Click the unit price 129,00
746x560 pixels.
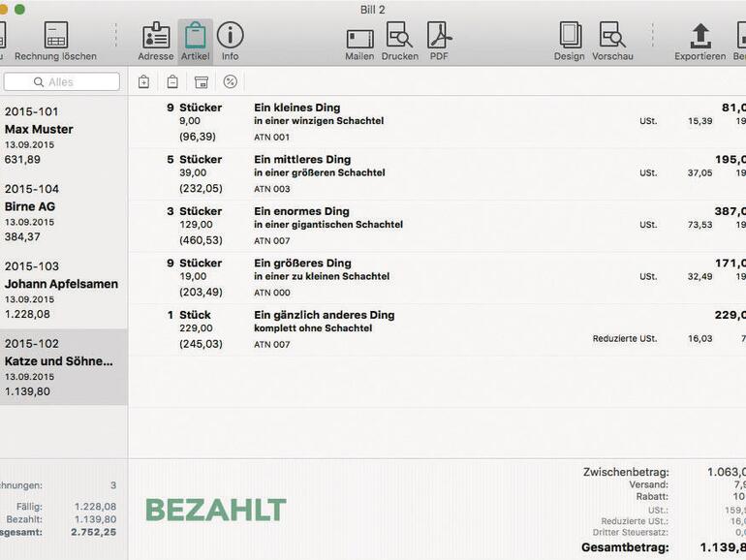point(196,225)
